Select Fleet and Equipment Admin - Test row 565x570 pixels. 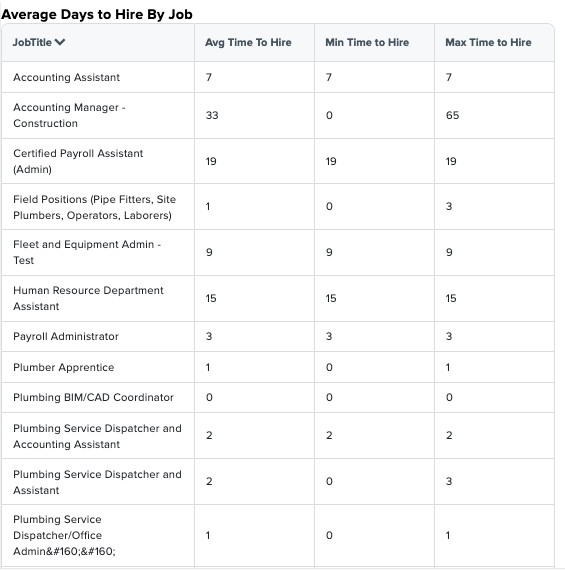(278, 252)
